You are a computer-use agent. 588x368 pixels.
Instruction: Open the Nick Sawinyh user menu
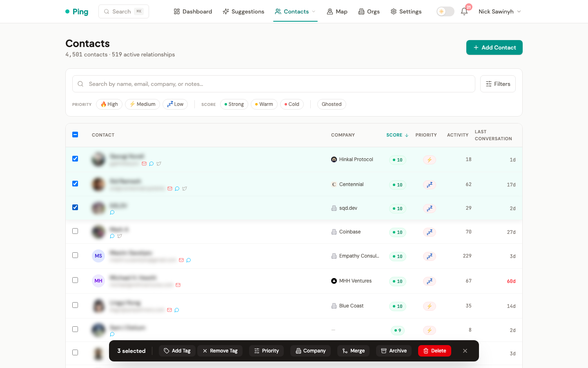(500, 11)
